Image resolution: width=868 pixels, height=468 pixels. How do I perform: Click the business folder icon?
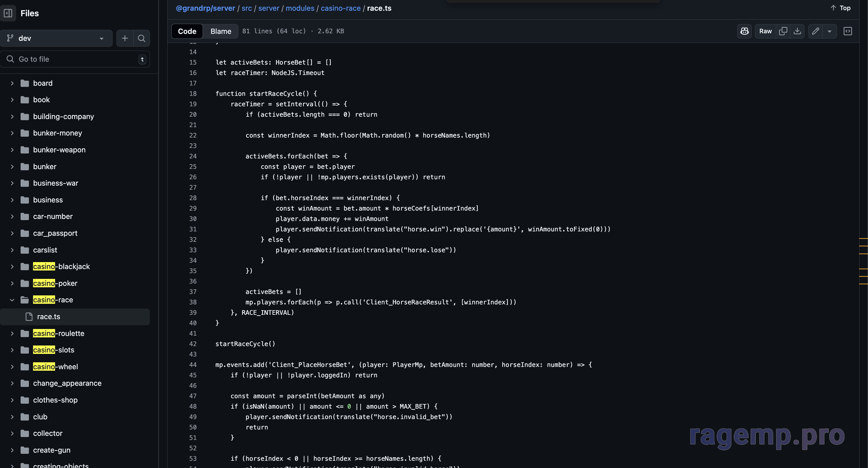tap(25, 200)
